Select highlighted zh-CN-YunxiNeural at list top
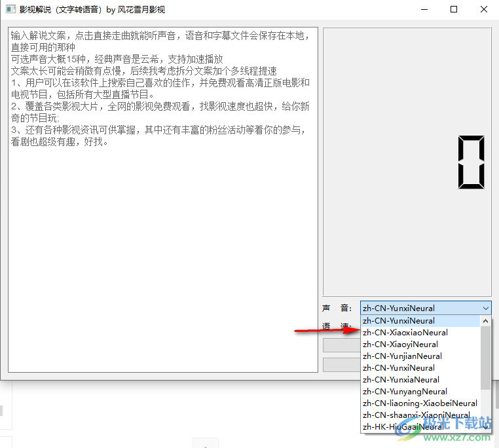The width and height of the screenshot is (499, 448). pos(398,321)
